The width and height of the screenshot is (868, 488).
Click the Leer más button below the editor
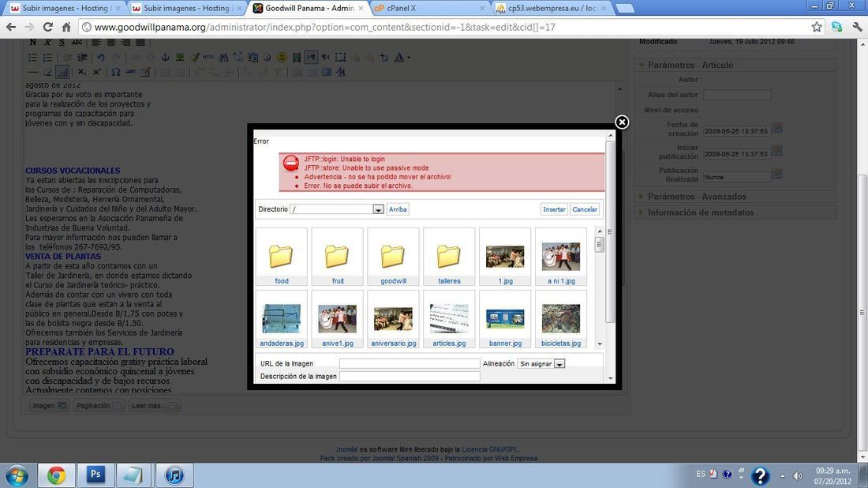154,405
